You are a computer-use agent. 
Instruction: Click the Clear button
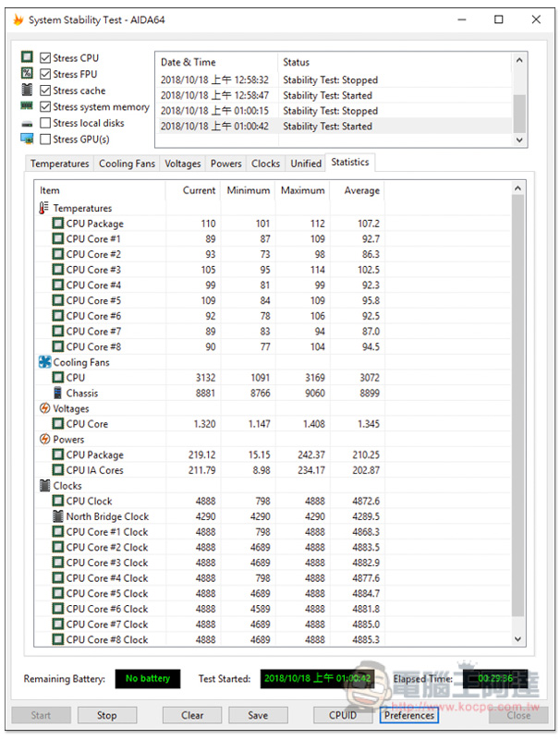tap(192, 715)
